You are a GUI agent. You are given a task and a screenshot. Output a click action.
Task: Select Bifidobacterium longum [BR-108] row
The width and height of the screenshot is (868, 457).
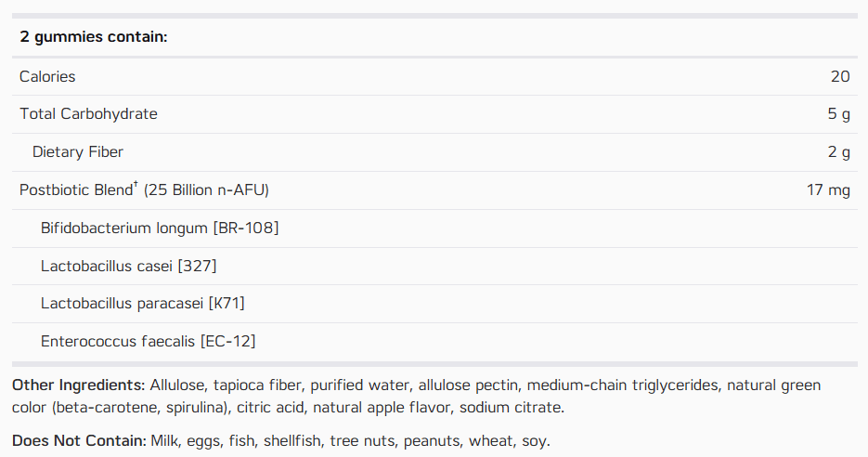[434, 228]
